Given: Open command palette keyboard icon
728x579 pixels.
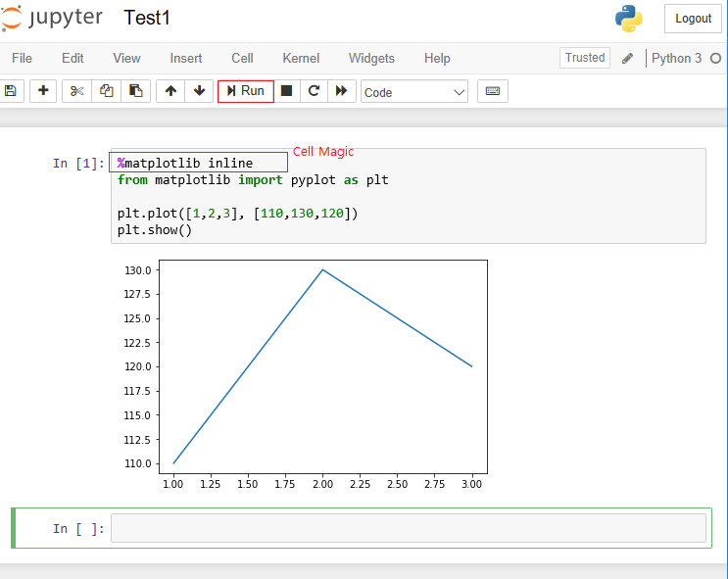Looking at the screenshot, I should (x=493, y=90).
